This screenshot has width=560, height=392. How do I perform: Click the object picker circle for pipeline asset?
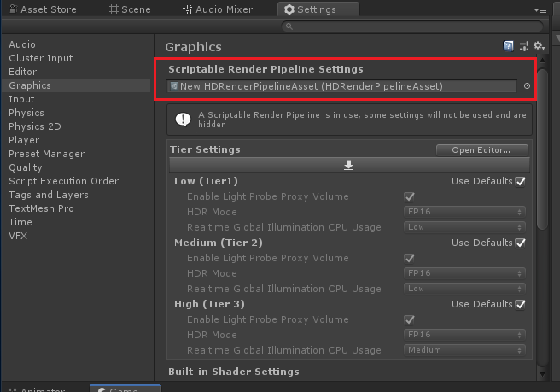click(x=527, y=86)
